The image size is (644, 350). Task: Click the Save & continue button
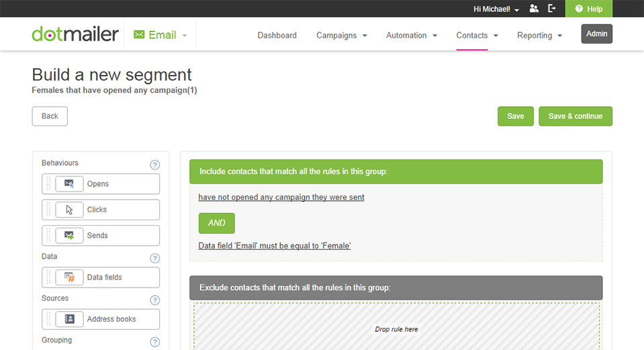click(x=575, y=116)
